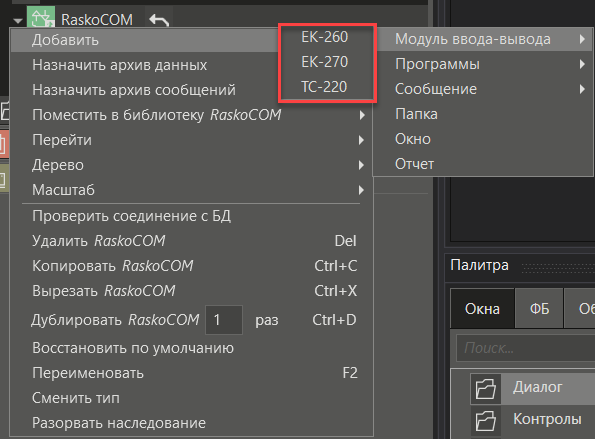Viewport: 595px width, 439px height.
Task: Select the EK-270 module
Action: pyautogui.click(x=324, y=62)
